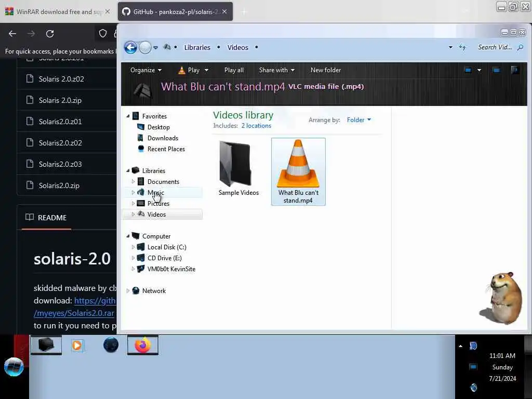The width and height of the screenshot is (532, 399).
Task: Click the dark globe taskbar icon
Action: (111, 345)
